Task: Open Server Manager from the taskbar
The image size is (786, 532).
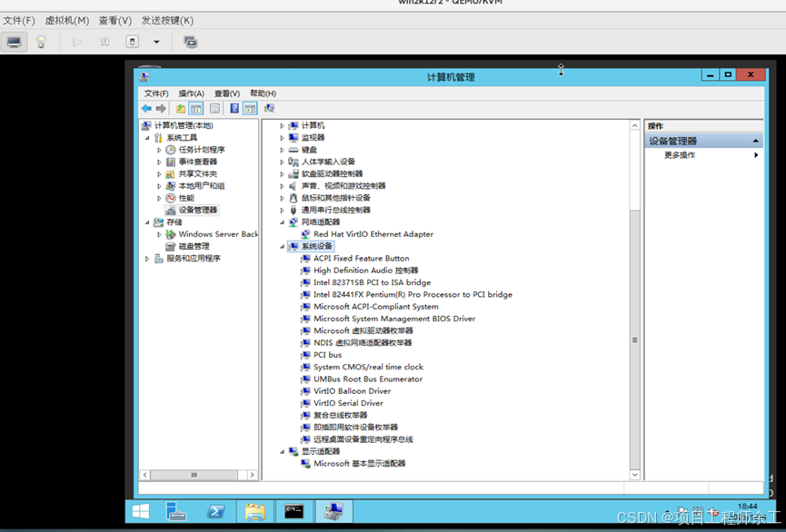Action: point(176,511)
